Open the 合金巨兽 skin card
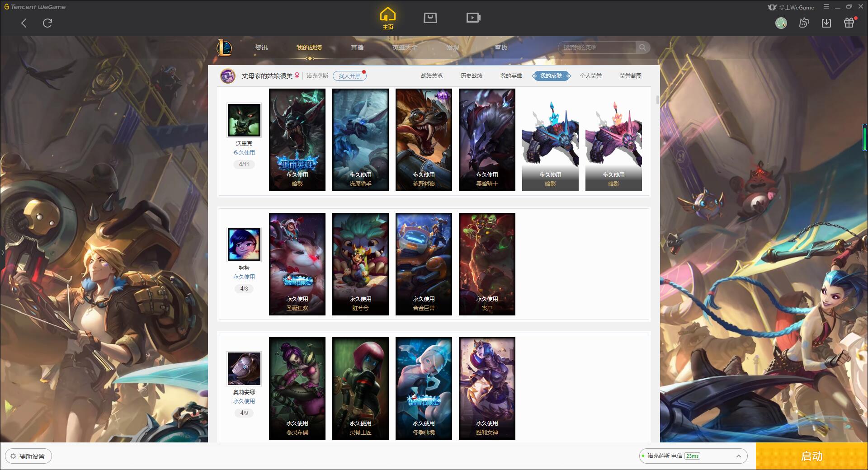Screen dimensions: 868x470 point(424,264)
